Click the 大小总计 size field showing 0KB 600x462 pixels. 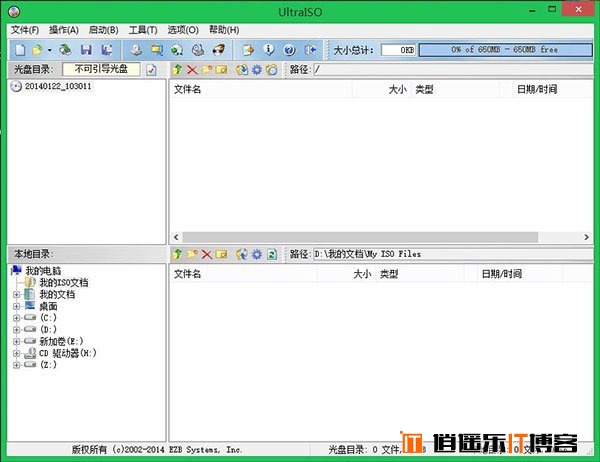click(x=398, y=50)
